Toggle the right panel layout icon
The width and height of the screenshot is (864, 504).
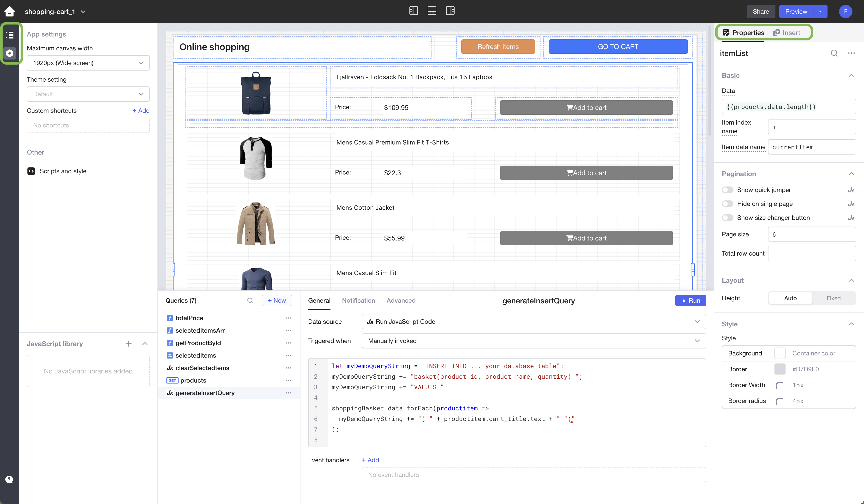pos(450,11)
